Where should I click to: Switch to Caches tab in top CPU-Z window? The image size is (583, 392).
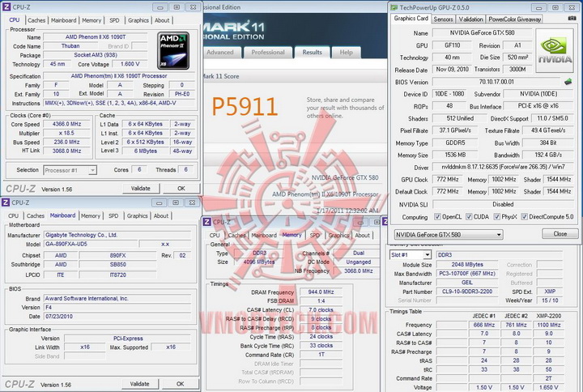point(36,20)
